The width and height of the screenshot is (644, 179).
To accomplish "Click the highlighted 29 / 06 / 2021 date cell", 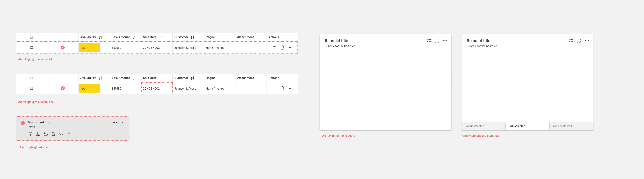I will click(x=157, y=88).
